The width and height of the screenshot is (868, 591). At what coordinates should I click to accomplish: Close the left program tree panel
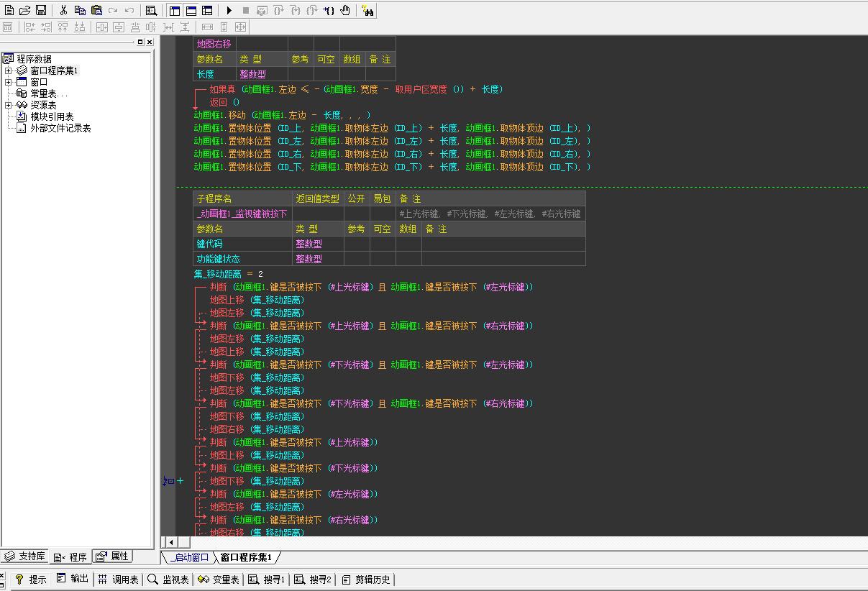pyautogui.click(x=150, y=42)
